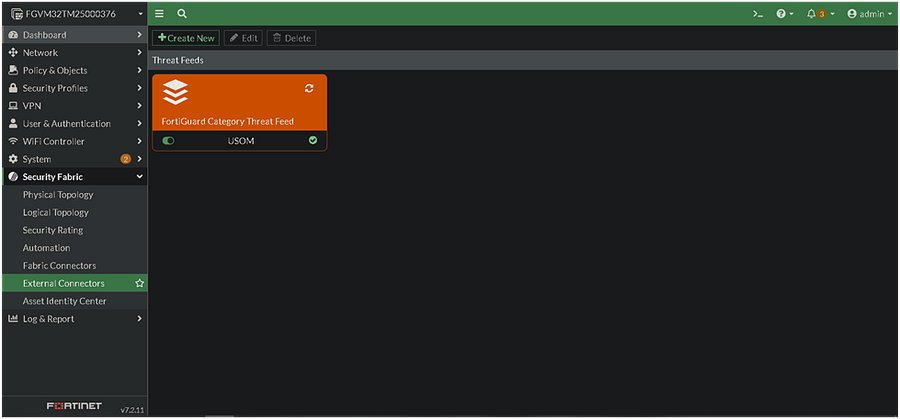
Task: Open the admin user menu
Action: pyautogui.click(x=870, y=14)
